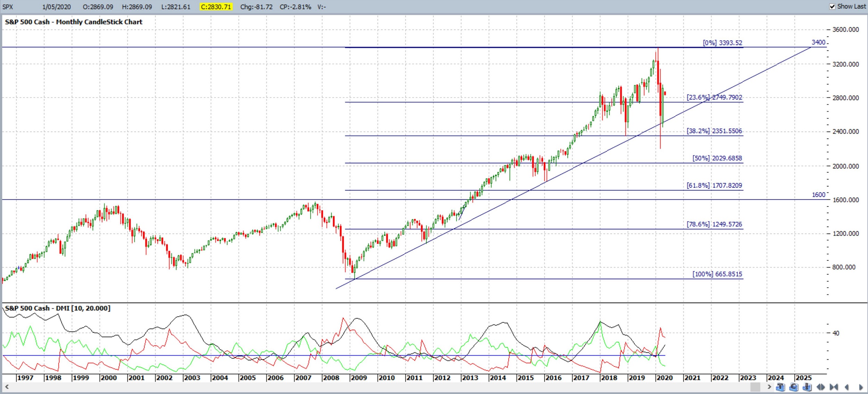Click the 2009 year marker on time axis
The height and width of the screenshot is (394, 868).
(359, 378)
